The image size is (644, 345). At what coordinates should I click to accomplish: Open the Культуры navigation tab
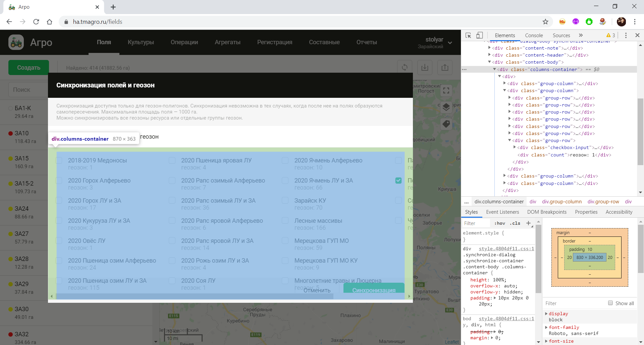point(141,42)
